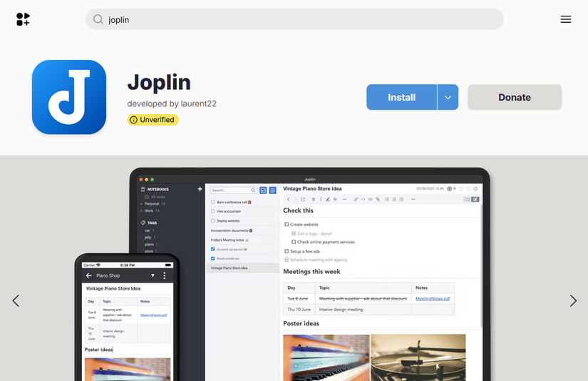588x381 pixels.
Task: Open the Flathub home logo
Action: (x=23, y=19)
